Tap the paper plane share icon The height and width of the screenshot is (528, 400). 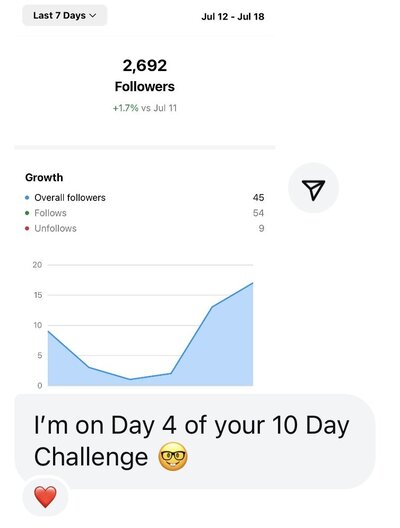(313, 188)
